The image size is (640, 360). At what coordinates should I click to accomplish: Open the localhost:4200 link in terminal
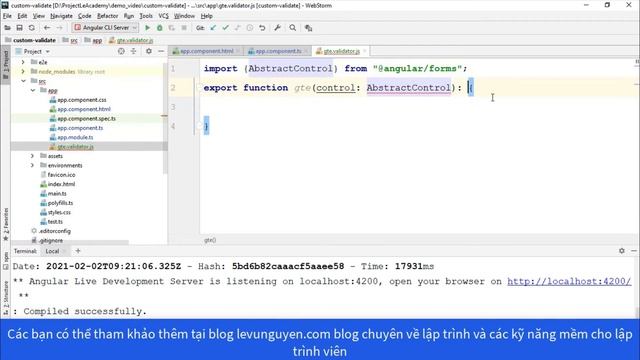569,281
